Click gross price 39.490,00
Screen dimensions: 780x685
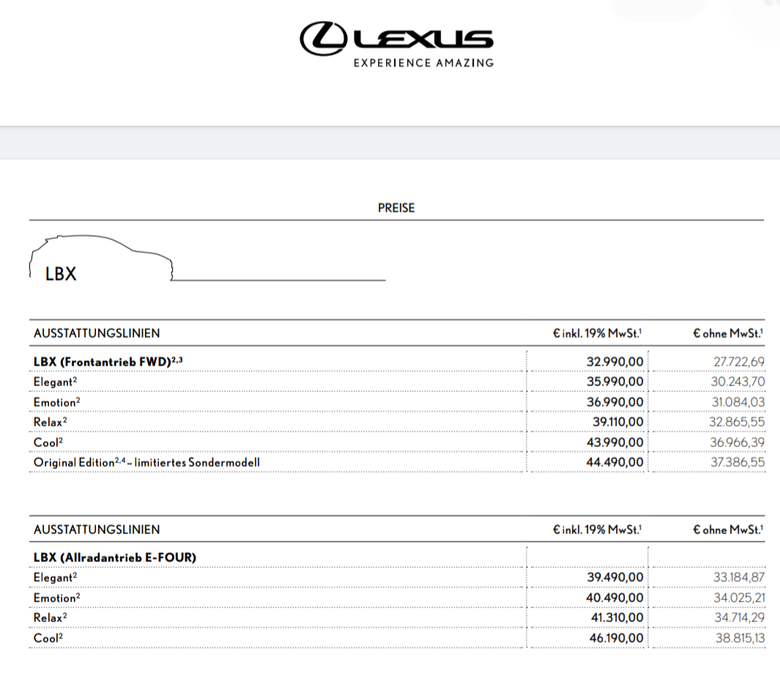[x=615, y=577]
